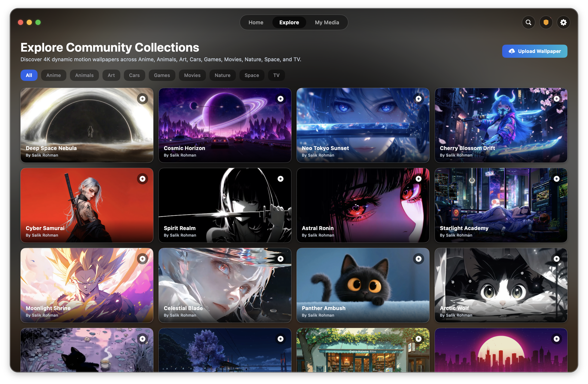This screenshot has width=588, height=384.
Task: Add Spirit Realm with its plus icon
Action: point(280,179)
